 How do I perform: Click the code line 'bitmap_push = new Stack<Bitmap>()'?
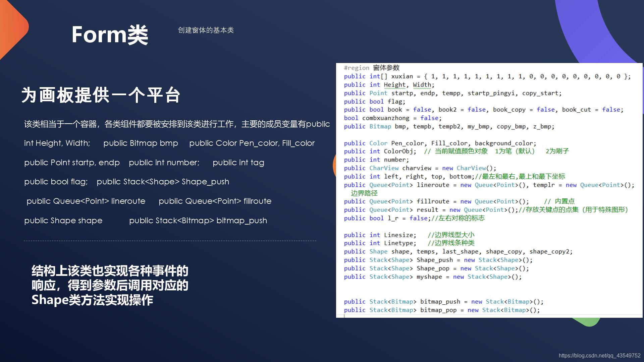443,301
